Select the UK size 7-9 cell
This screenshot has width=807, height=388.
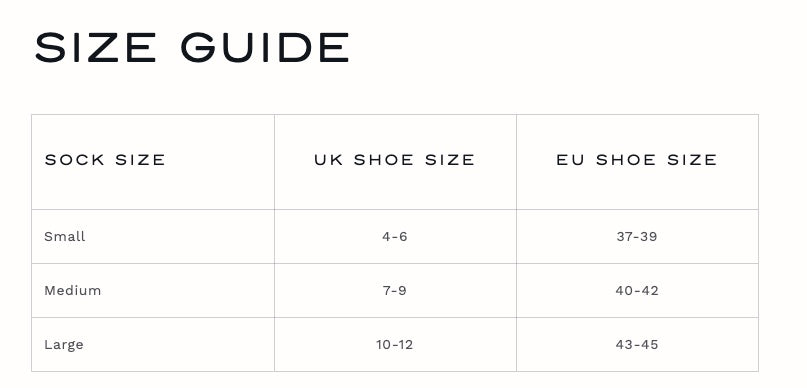tap(395, 290)
